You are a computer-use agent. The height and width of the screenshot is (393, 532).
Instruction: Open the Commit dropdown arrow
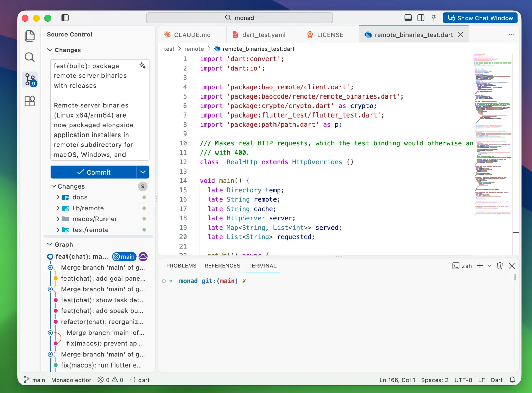(x=143, y=172)
